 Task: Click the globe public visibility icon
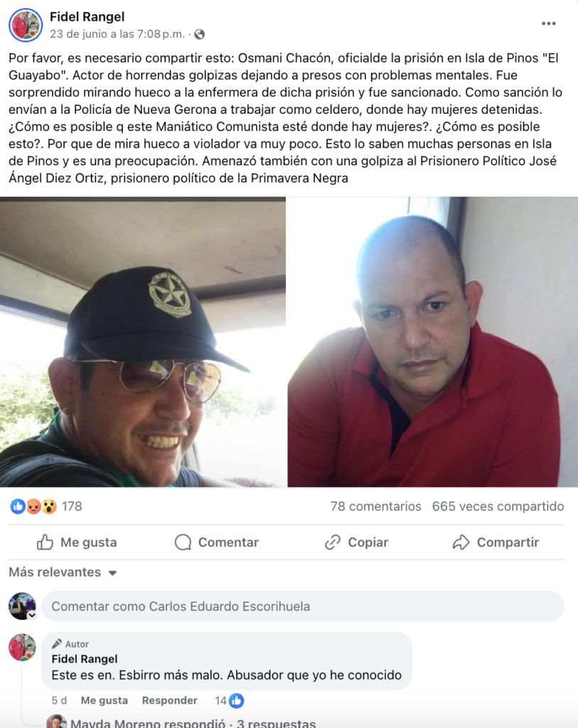coord(200,34)
